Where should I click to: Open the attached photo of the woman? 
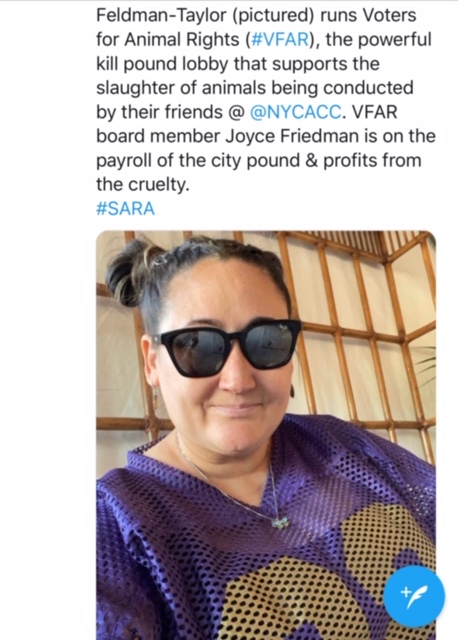point(266,435)
